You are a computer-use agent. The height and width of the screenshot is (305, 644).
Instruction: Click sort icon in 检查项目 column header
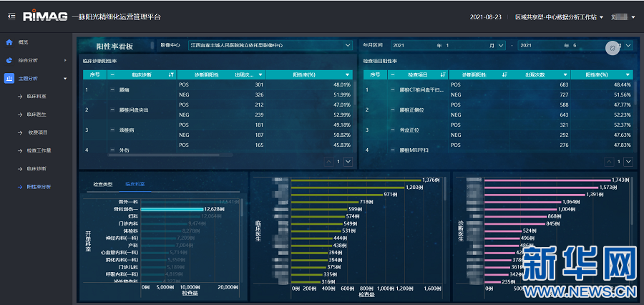tap(444, 74)
